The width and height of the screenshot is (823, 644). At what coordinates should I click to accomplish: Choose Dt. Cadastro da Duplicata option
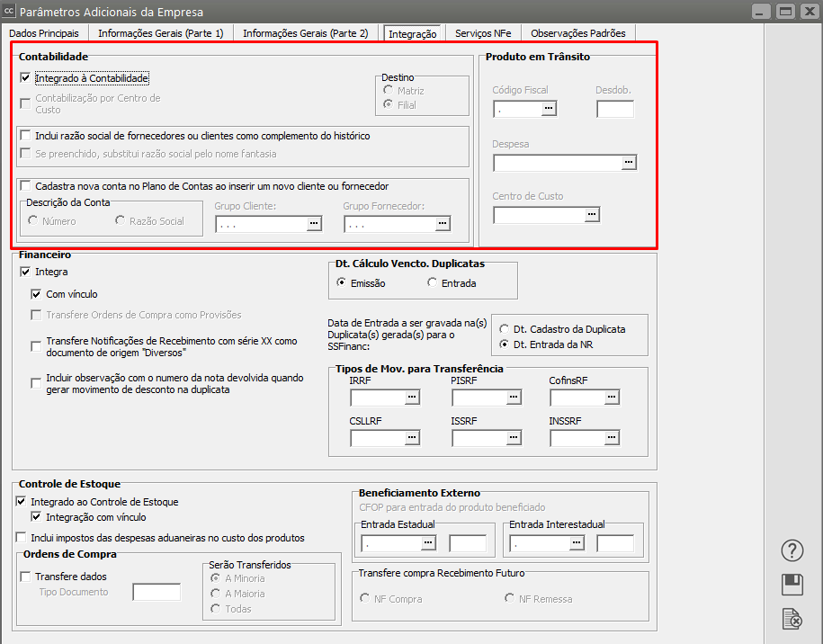(x=505, y=329)
